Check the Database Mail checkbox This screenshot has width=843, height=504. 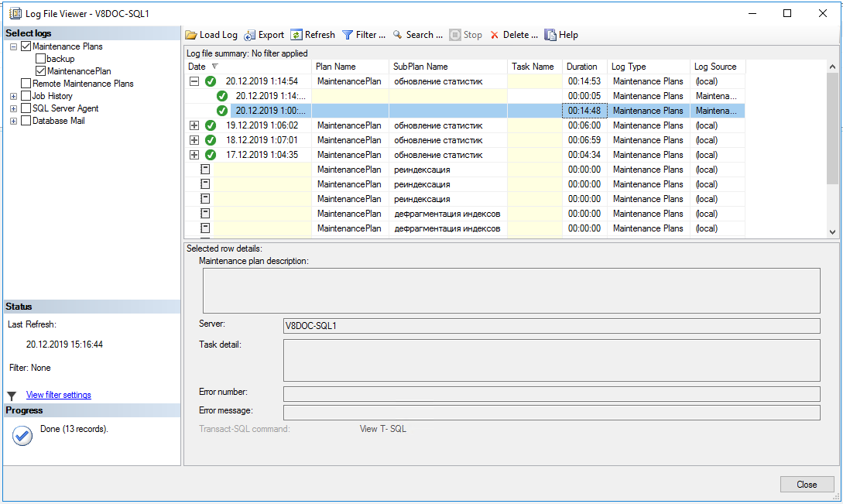pos(26,121)
